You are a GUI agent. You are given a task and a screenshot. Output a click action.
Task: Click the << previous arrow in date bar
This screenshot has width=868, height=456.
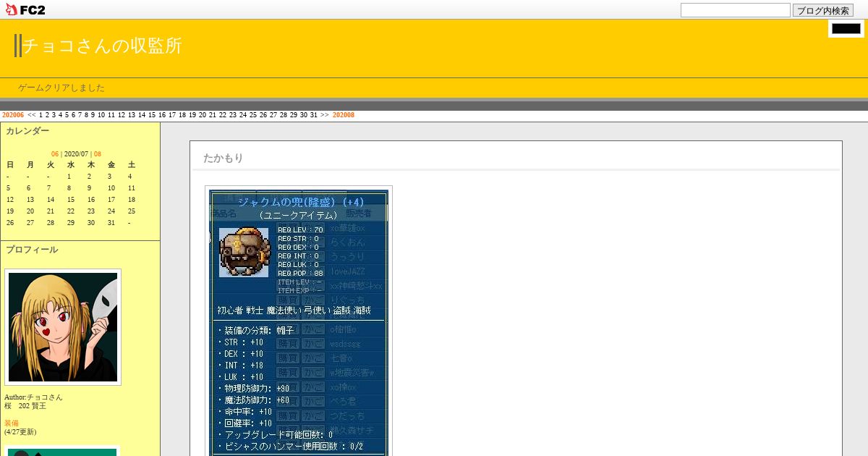click(x=31, y=115)
